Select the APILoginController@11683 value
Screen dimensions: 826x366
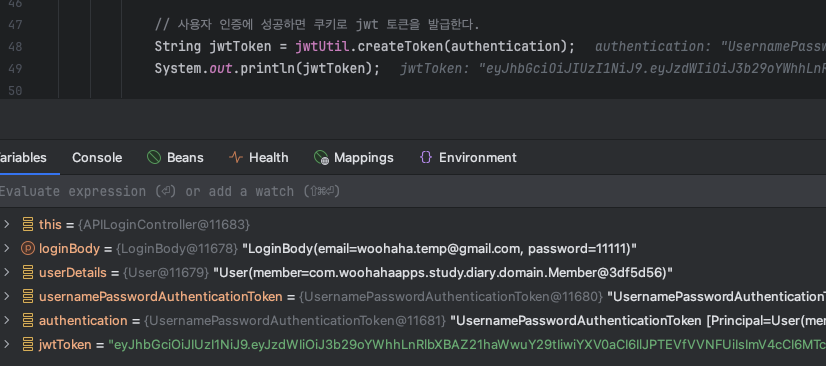click(x=164, y=225)
